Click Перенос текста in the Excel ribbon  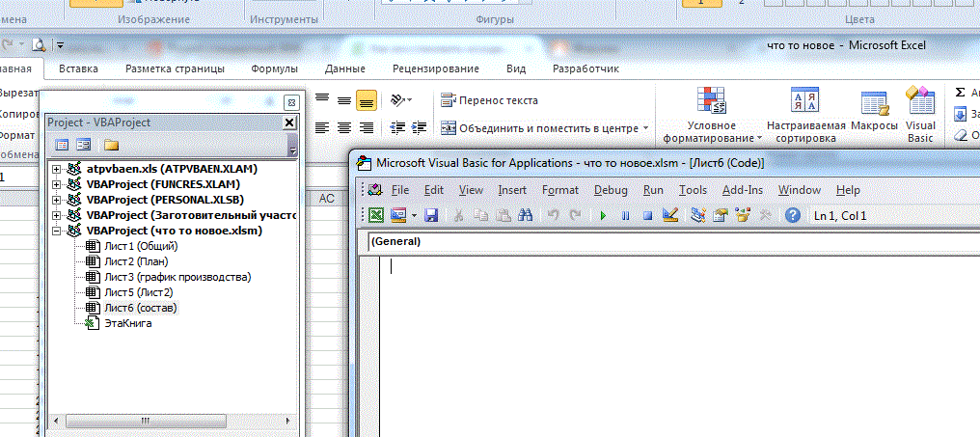coord(489,100)
